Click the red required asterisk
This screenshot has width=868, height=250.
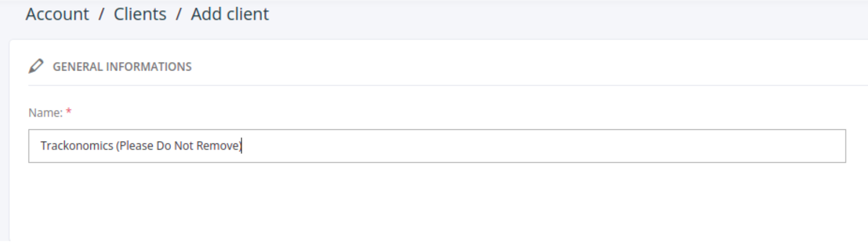pyautogui.click(x=69, y=112)
